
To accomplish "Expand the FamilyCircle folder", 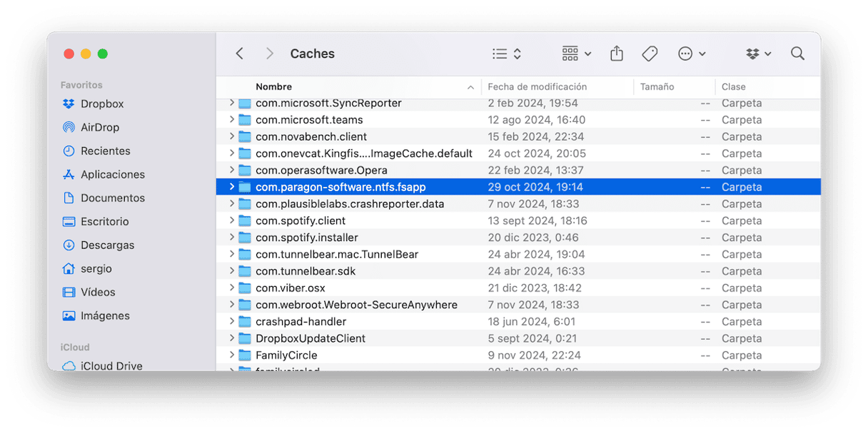I will click(x=232, y=355).
